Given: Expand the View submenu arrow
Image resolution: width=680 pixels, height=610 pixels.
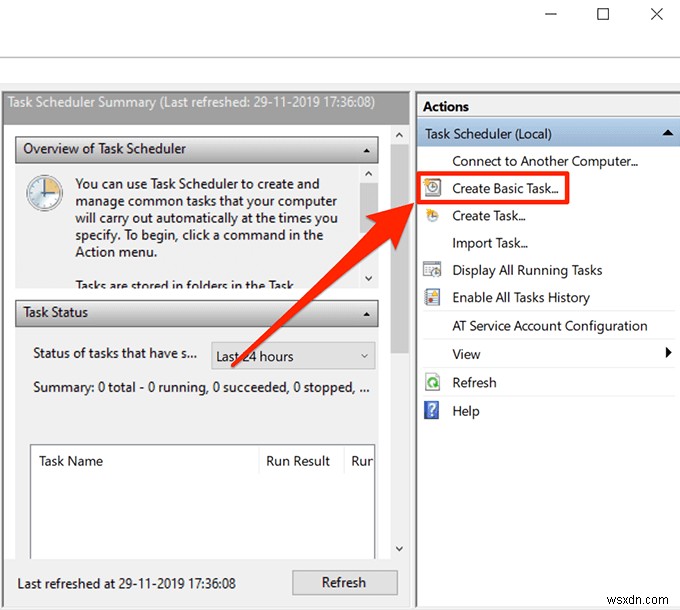Looking at the screenshot, I should 668,352.
